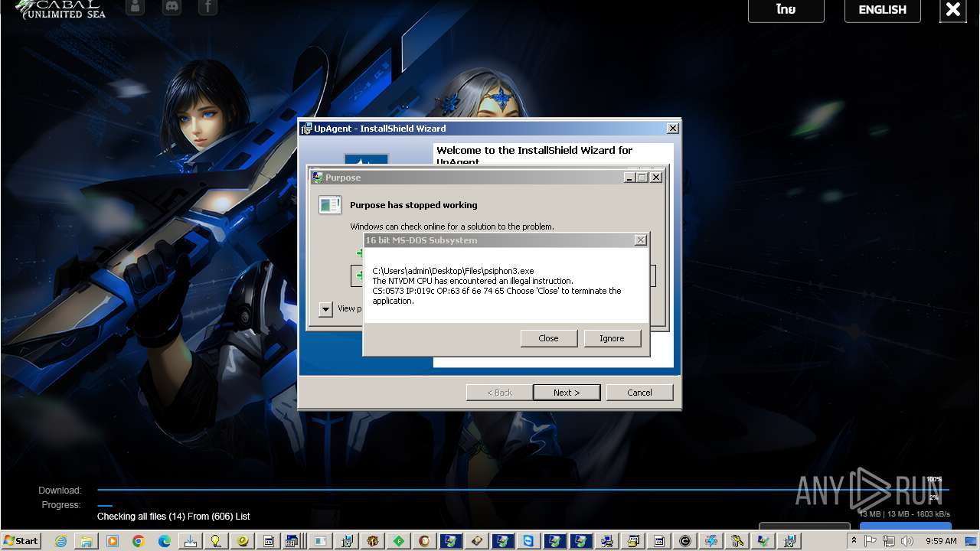Click Next in the UpAgent InstallShield Wizard
980x551 pixels.
pyautogui.click(x=567, y=393)
